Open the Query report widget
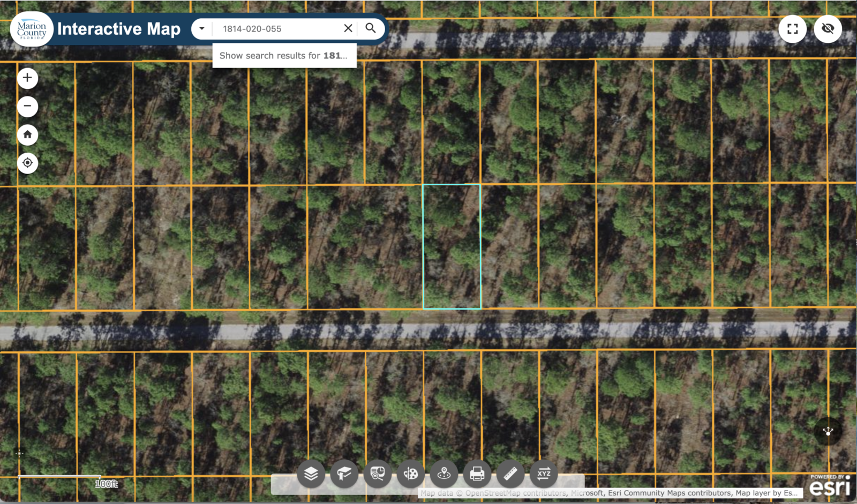Screen dimensions: 857x504 coord(378,474)
